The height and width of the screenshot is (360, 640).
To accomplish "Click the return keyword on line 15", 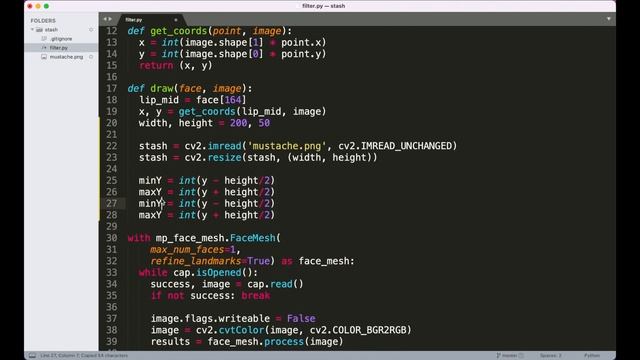I will point(156,66).
